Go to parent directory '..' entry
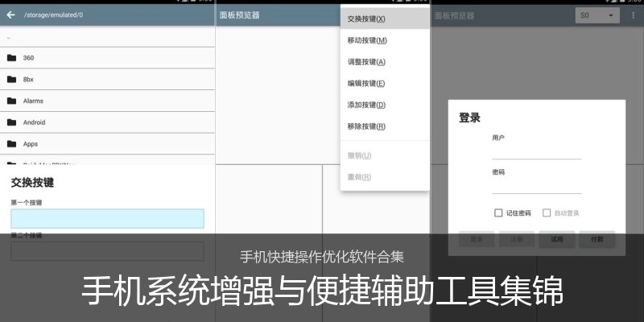The image size is (644, 322). [x=10, y=37]
